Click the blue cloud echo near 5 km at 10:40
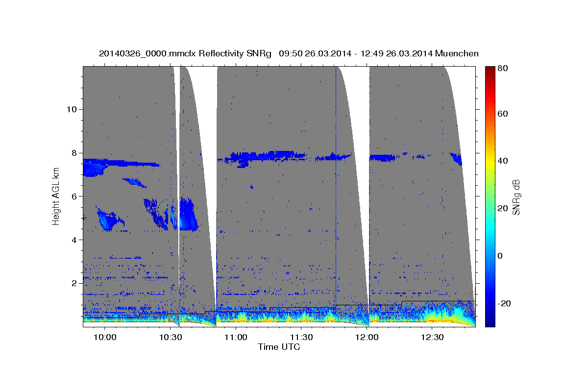 click(x=188, y=214)
